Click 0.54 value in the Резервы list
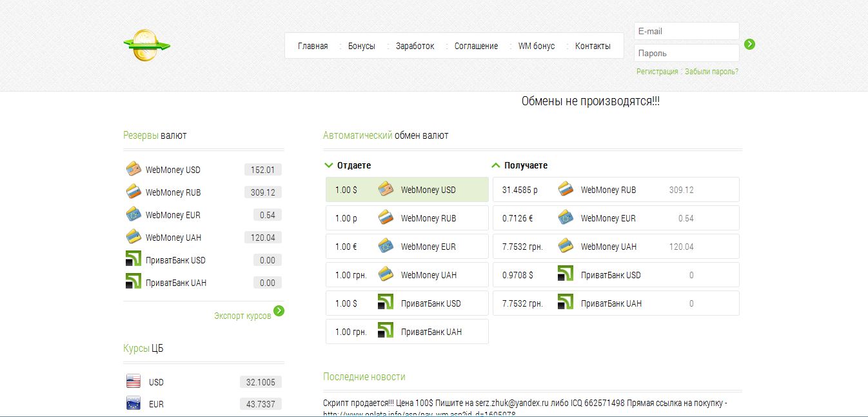The width and height of the screenshot is (868, 417). [x=268, y=215]
